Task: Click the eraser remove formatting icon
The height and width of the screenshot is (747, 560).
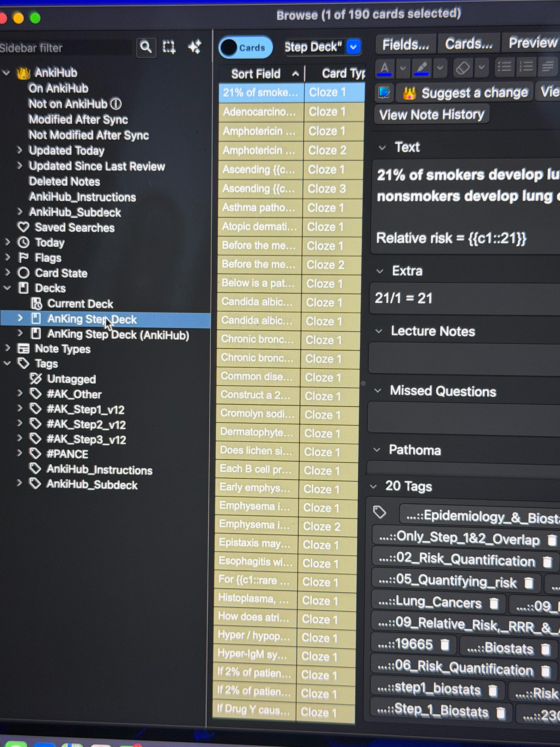Action: 462,68
